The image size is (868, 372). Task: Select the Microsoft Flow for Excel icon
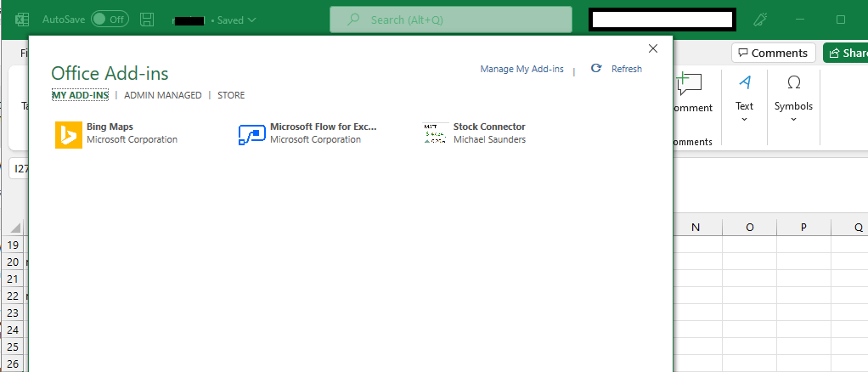click(252, 134)
